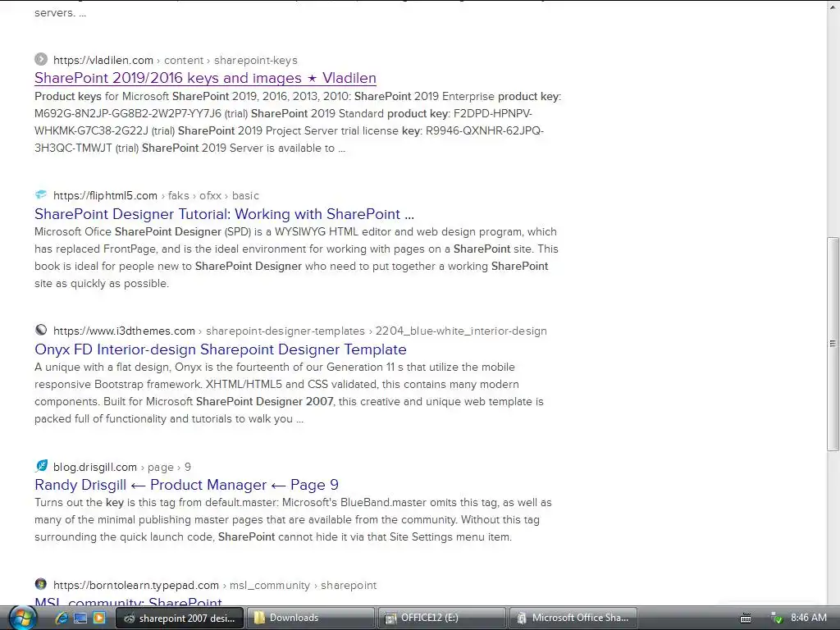The height and width of the screenshot is (630, 840).
Task: Click the https://borntolearn.typepad.com URL breadcrumb
Action: coord(136,585)
